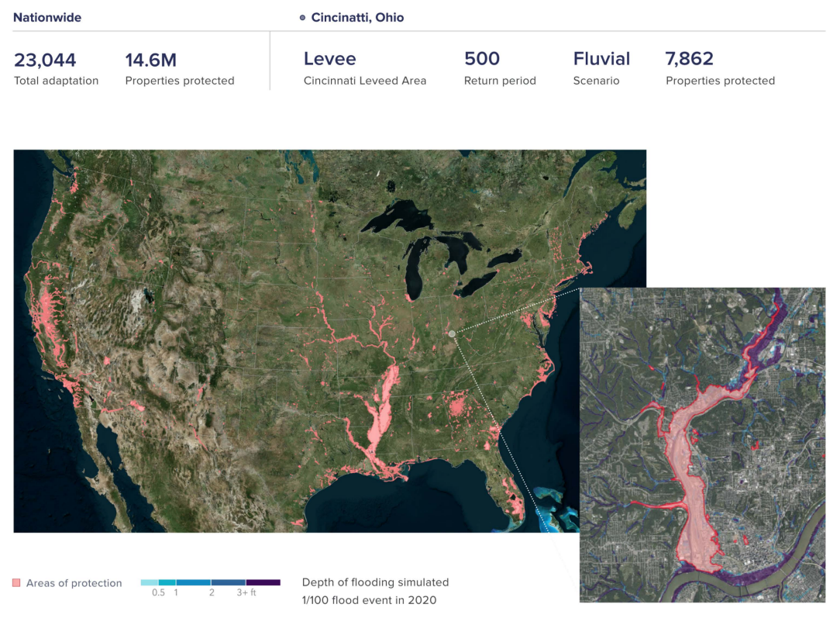
Task: Click the 7,862 properties protected figure
Action: pos(689,59)
